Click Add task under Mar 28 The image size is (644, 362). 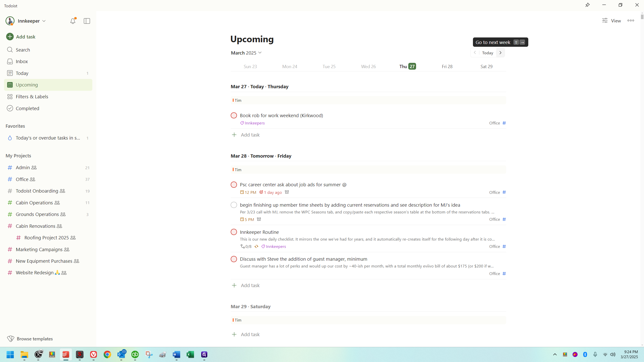point(246,285)
